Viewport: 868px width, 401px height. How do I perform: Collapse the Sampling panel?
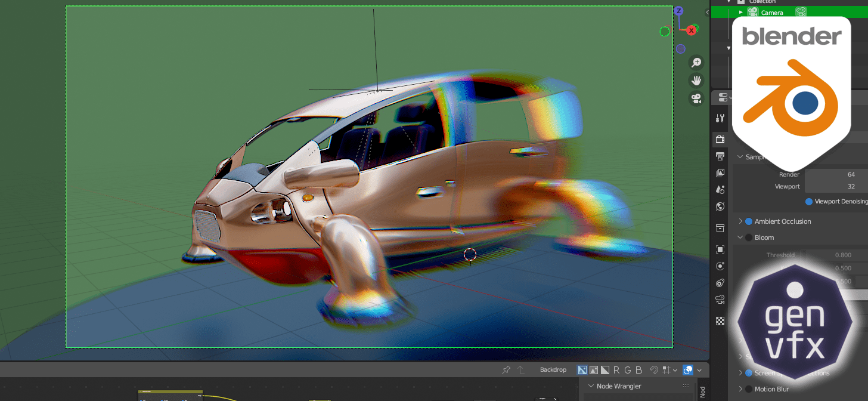pos(740,157)
